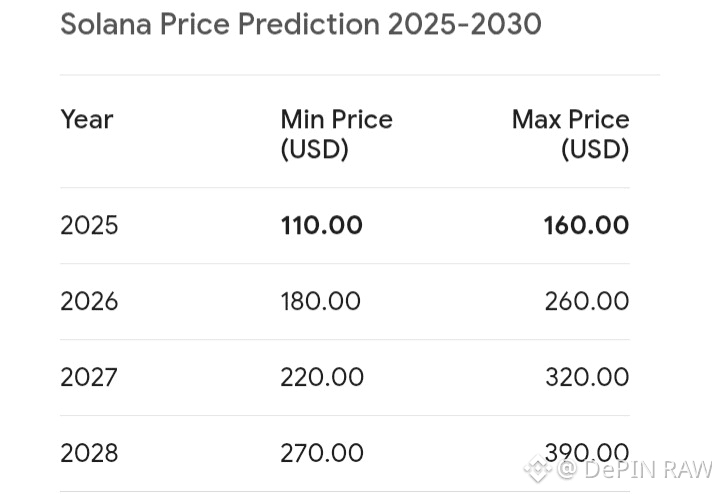This screenshot has height=494, width=720.
Task: Select the 'Min Price (USD)' column header
Action: [336, 134]
